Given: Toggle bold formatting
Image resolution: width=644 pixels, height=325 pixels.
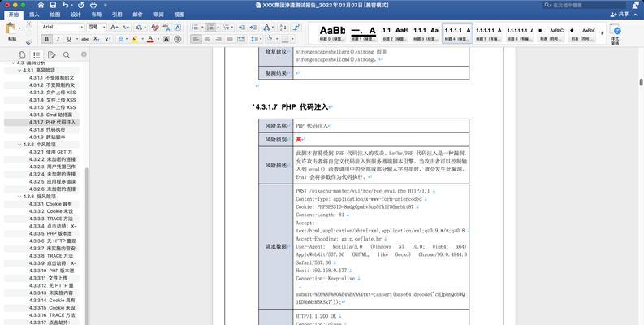Looking at the screenshot, I should click(x=46, y=39).
